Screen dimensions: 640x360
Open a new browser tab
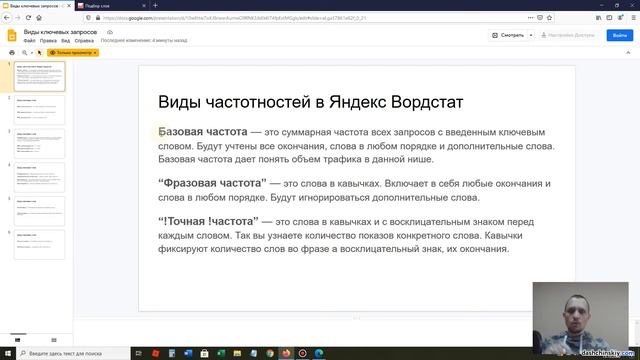(155, 6)
